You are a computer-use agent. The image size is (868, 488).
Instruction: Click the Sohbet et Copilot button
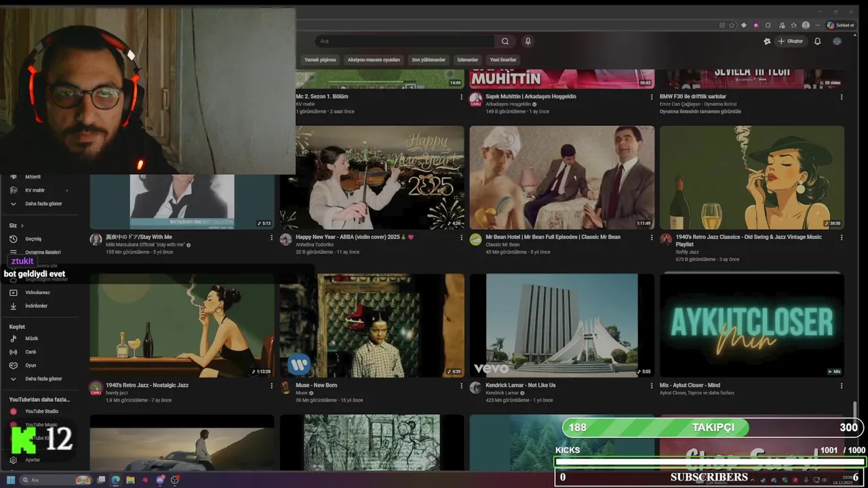840,25
